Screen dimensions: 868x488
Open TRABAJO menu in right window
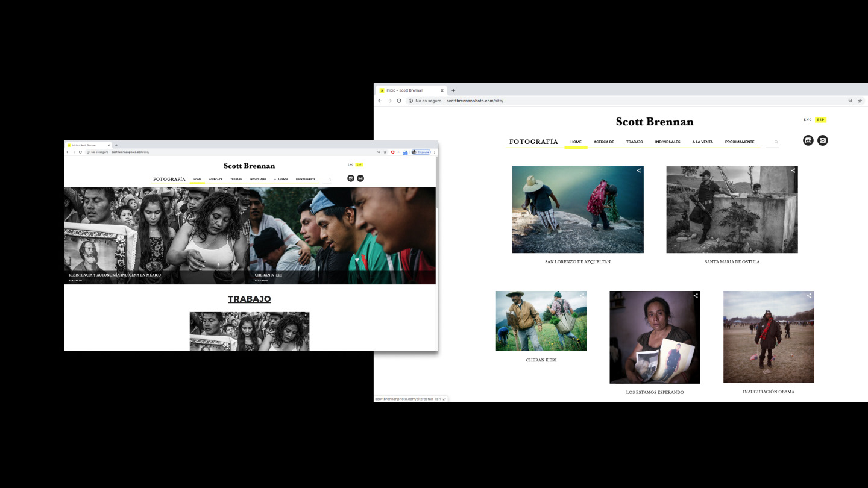(634, 142)
